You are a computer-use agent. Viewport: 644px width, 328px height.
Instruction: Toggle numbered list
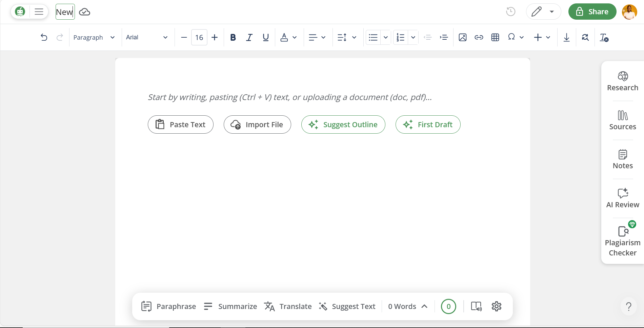click(401, 37)
